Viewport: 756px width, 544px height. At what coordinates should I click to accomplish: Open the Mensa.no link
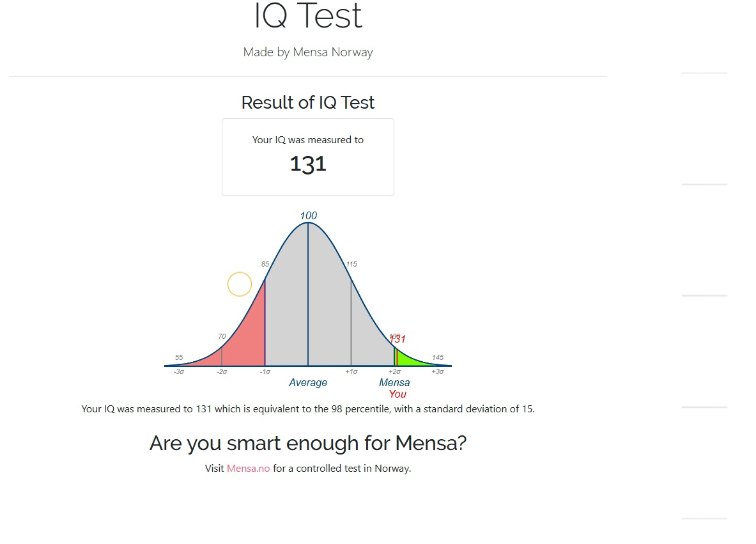click(x=249, y=469)
